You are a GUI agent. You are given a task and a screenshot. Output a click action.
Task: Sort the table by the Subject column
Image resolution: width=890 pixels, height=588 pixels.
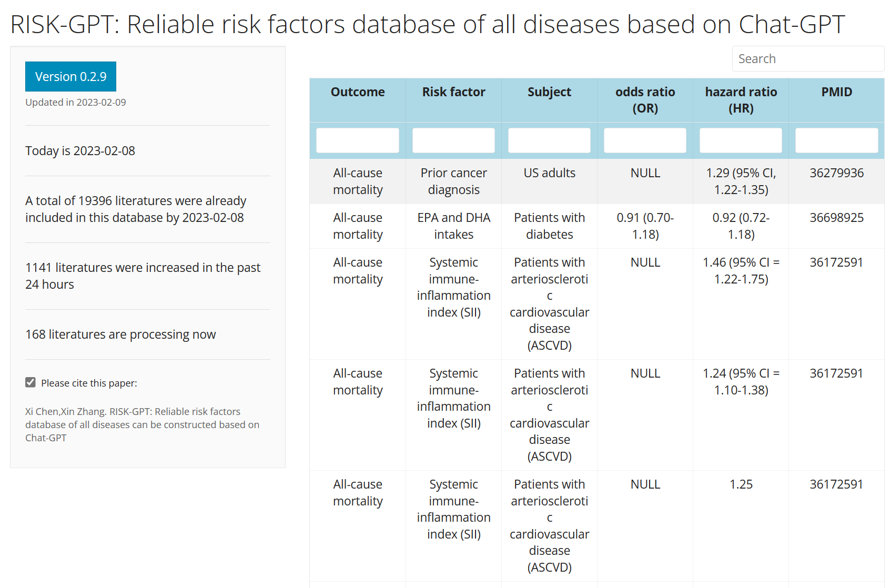[x=549, y=92]
